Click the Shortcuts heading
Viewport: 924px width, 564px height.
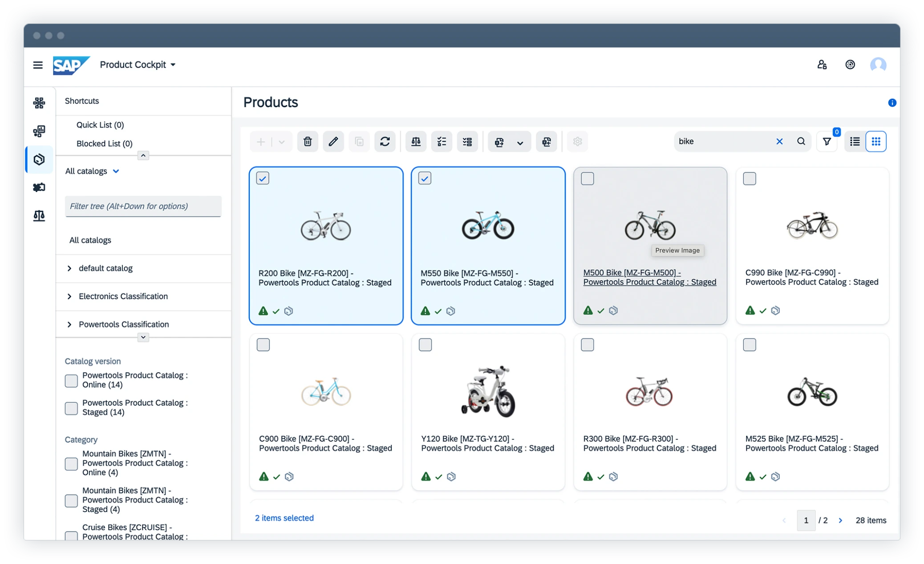pos(82,101)
